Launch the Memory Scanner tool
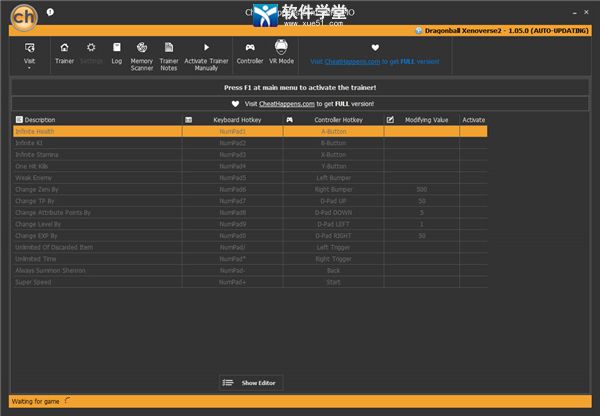The height and width of the screenshot is (416, 600). pos(142,48)
